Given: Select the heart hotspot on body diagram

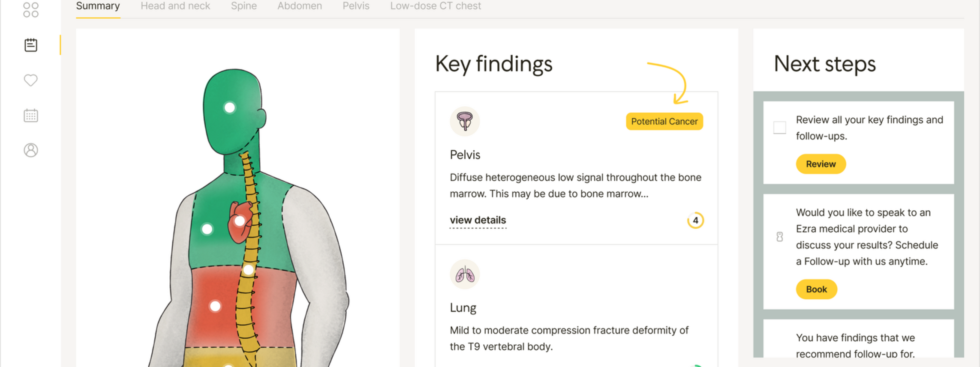Looking at the screenshot, I should pyautogui.click(x=240, y=221).
